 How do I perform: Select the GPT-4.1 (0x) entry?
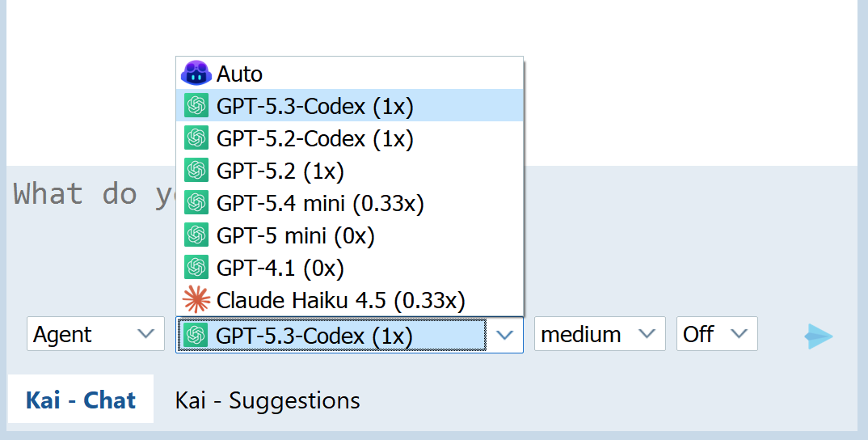click(349, 267)
